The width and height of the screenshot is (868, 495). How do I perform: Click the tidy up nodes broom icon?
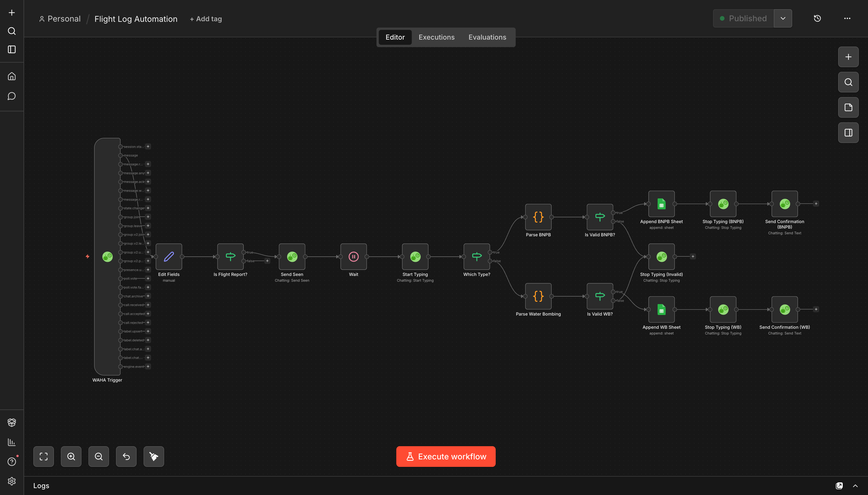tap(154, 456)
